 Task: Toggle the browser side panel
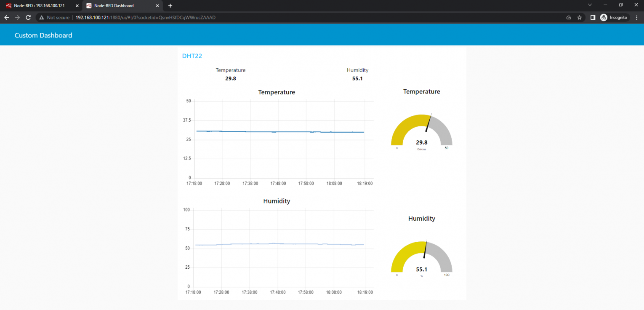click(593, 17)
